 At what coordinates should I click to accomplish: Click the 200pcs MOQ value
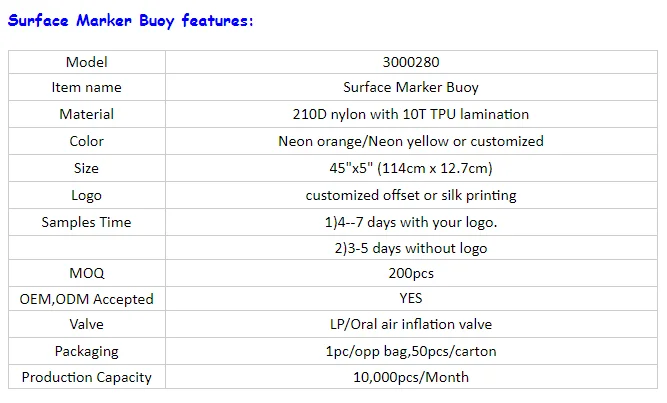[410, 273]
